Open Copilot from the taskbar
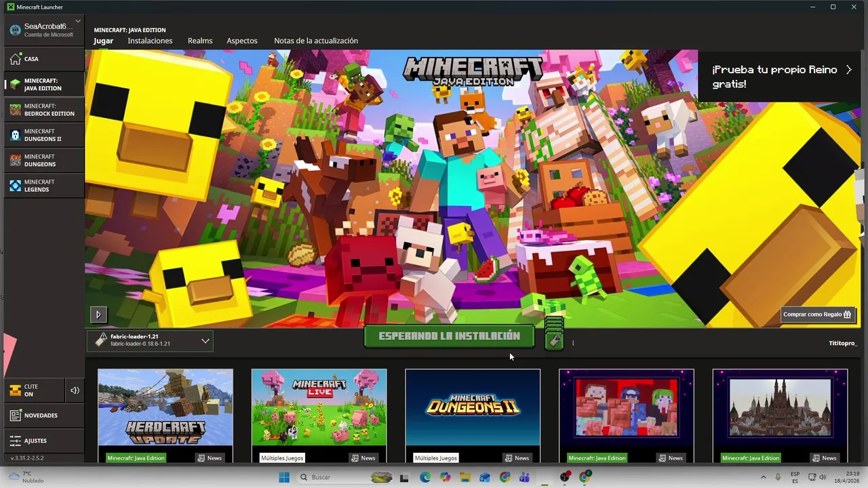Image resolution: width=868 pixels, height=488 pixels. (x=445, y=477)
